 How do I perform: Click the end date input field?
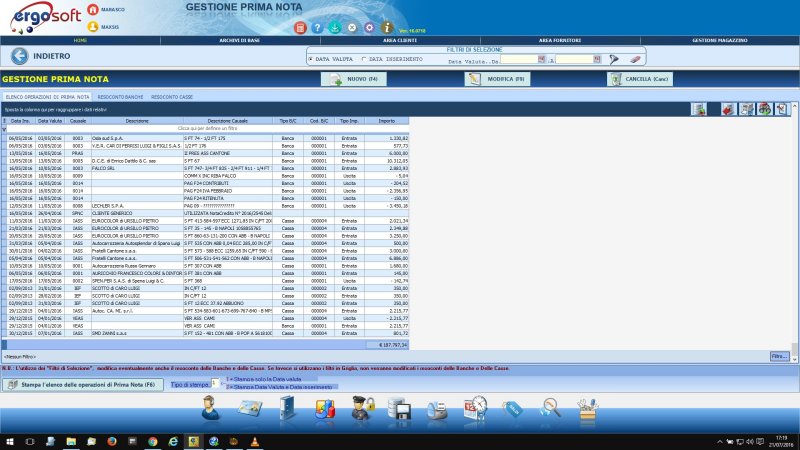(x=574, y=59)
